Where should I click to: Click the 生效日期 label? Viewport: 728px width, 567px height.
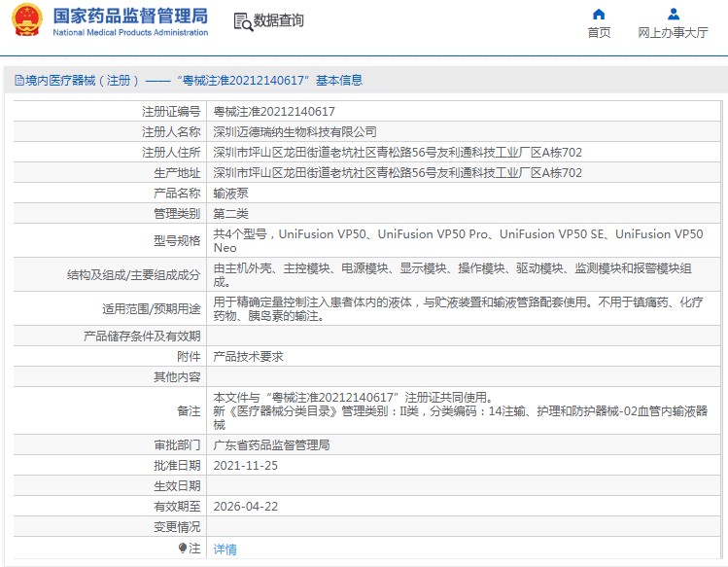(177, 486)
